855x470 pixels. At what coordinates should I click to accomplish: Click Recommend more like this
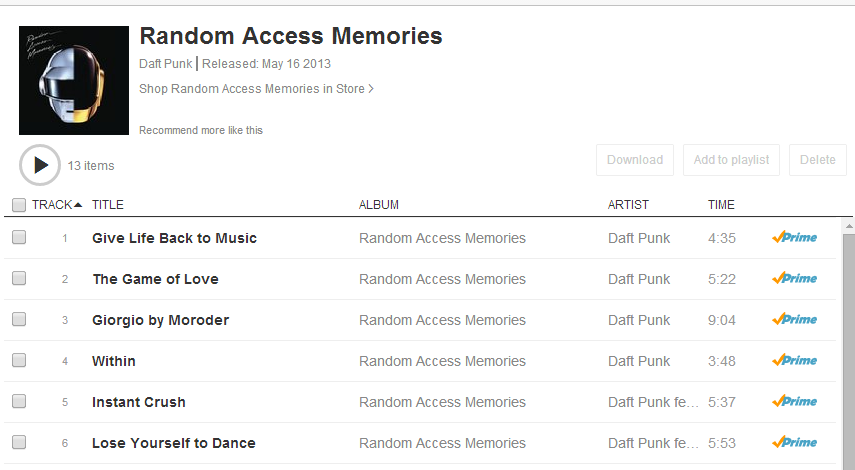(x=201, y=131)
